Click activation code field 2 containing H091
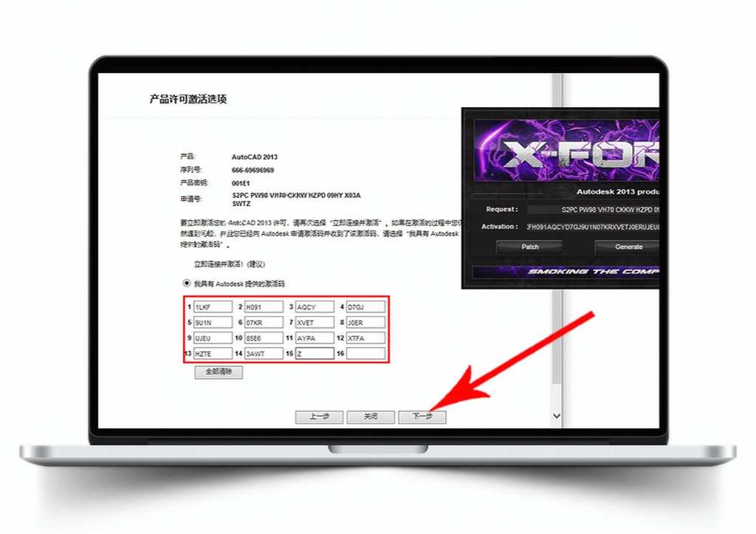Viewport: 756px width, 534px height. coord(264,307)
